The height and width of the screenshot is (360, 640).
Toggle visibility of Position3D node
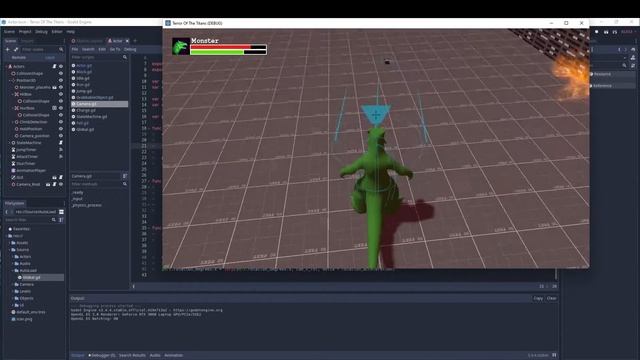pyautogui.click(x=61, y=80)
